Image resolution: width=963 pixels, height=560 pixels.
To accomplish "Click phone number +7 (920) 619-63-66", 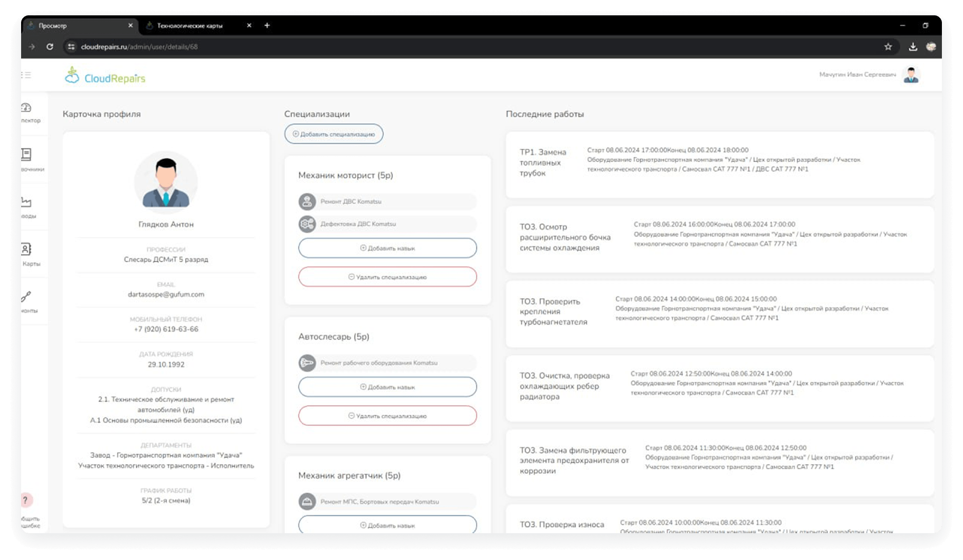I will 166,329.
